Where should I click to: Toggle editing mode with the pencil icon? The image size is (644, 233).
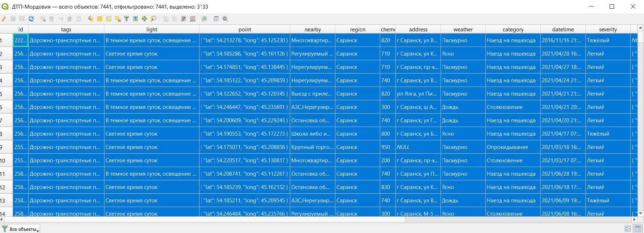[4, 19]
